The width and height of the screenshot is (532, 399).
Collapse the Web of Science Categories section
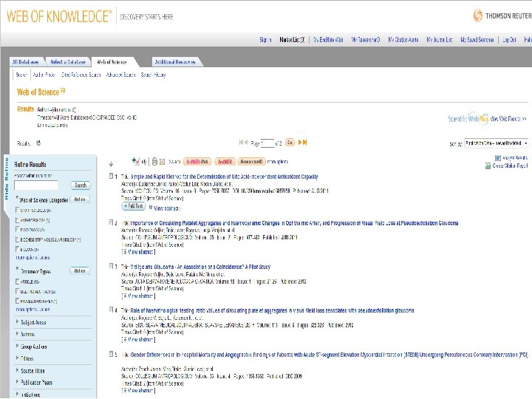(x=17, y=198)
